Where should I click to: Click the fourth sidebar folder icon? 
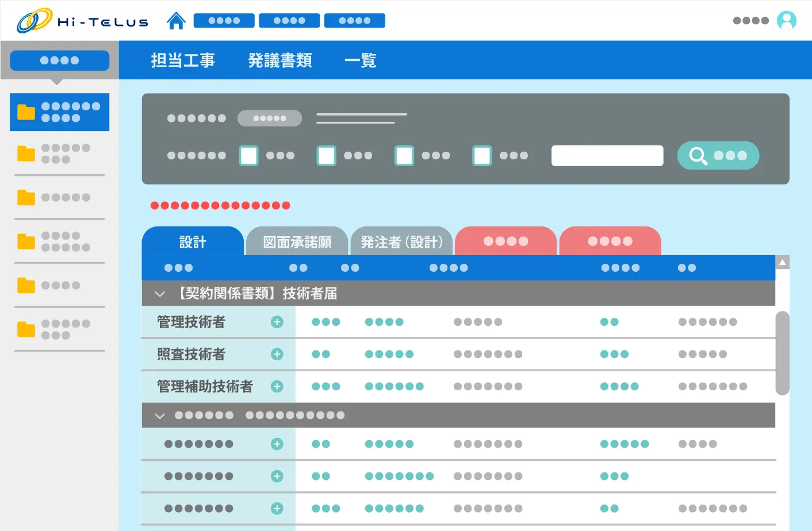(x=26, y=241)
